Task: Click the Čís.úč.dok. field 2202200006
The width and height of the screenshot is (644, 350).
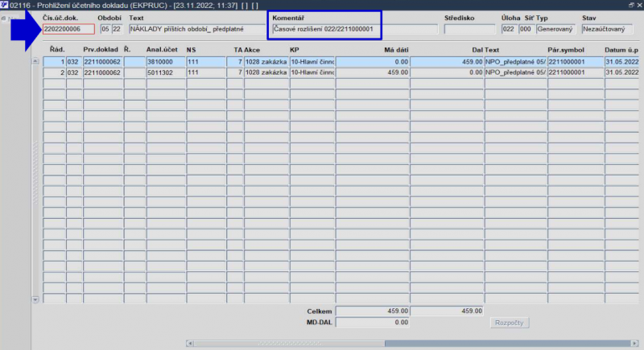Action: [68, 29]
